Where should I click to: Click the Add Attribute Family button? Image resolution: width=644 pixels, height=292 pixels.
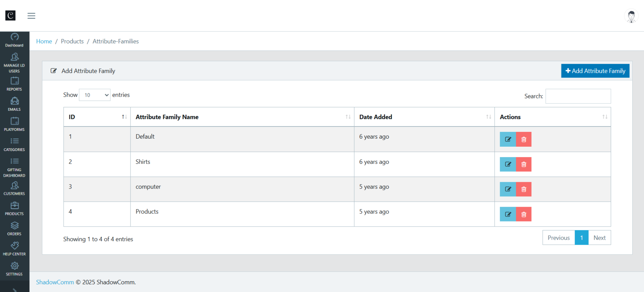[595, 71]
